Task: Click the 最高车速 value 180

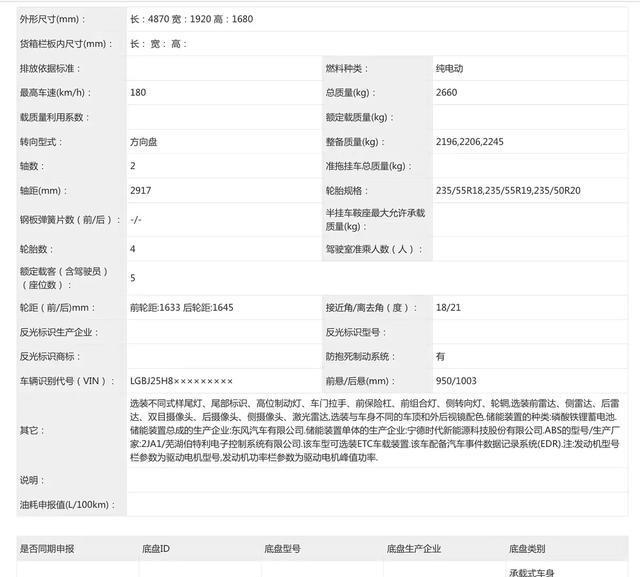Action: click(138, 93)
